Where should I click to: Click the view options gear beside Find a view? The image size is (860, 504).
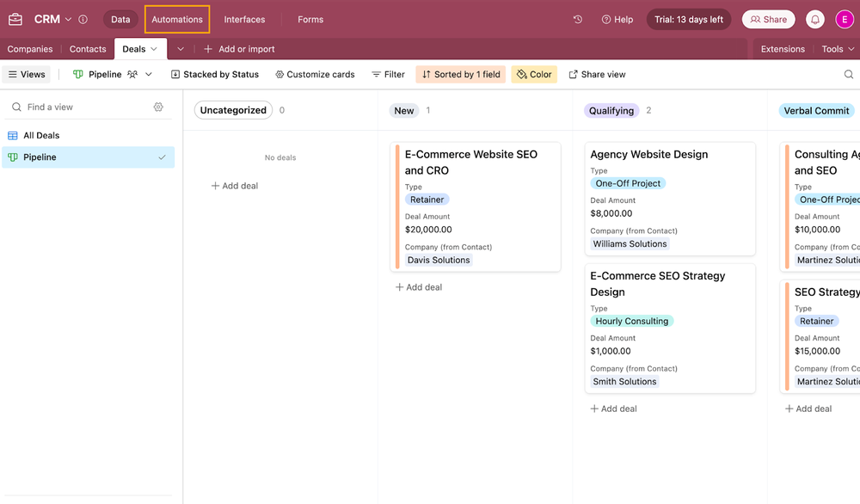click(158, 107)
